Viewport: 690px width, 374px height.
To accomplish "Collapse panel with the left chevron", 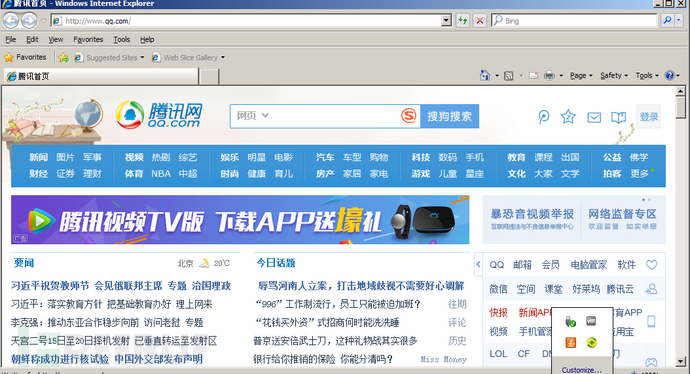I will tap(478, 264).
